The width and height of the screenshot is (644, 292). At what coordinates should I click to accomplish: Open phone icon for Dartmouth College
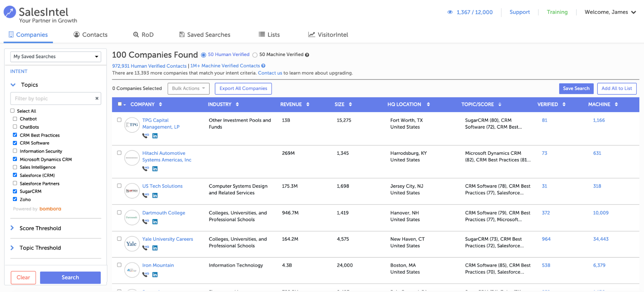click(x=145, y=222)
